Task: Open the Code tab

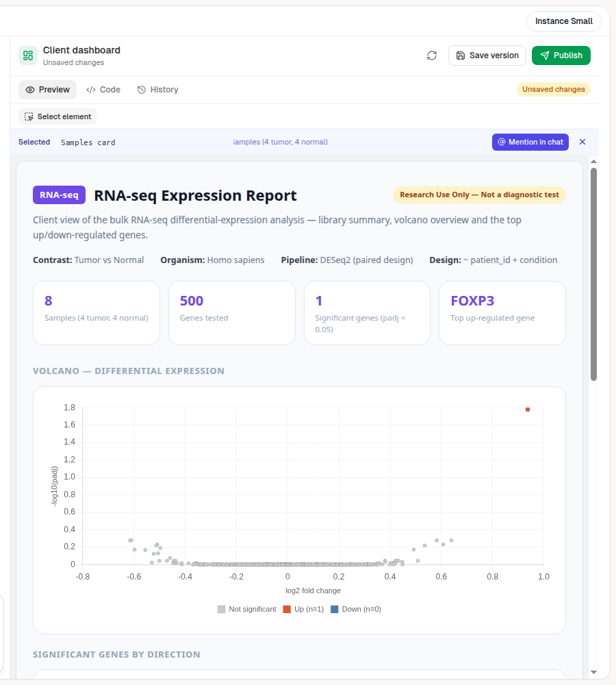Action: pos(103,90)
